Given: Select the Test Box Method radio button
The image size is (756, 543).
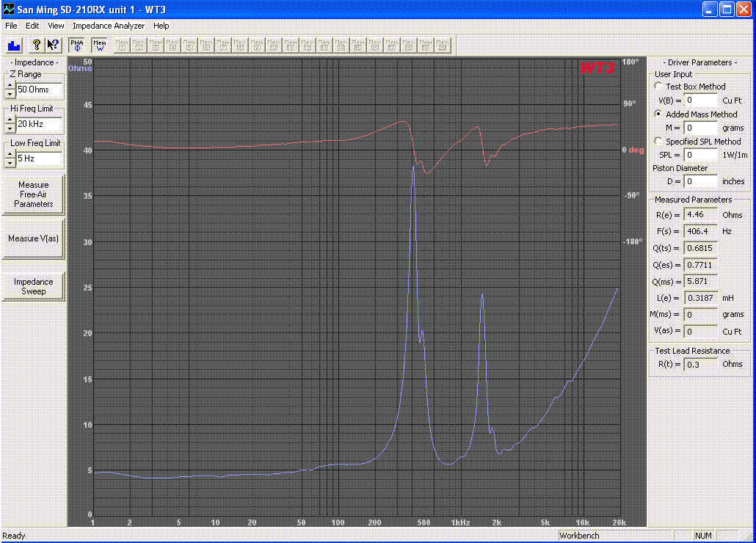Looking at the screenshot, I should point(658,86).
